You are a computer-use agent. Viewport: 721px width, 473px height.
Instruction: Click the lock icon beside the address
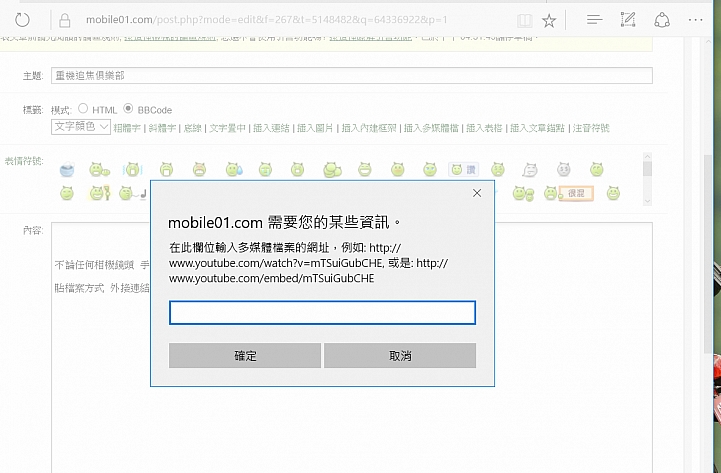(x=65, y=20)
